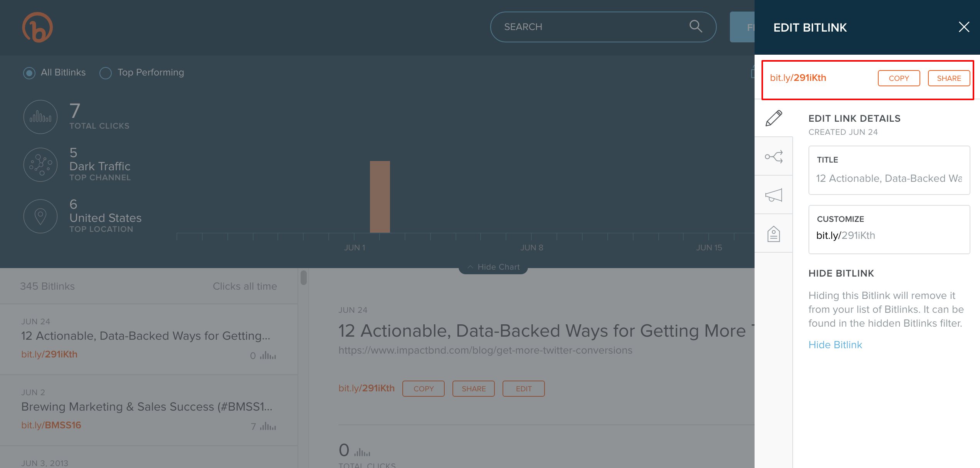Screen dimensions: 980x468
Task: Click the partially hidden blue header button
Action: (x=742, y=27)
